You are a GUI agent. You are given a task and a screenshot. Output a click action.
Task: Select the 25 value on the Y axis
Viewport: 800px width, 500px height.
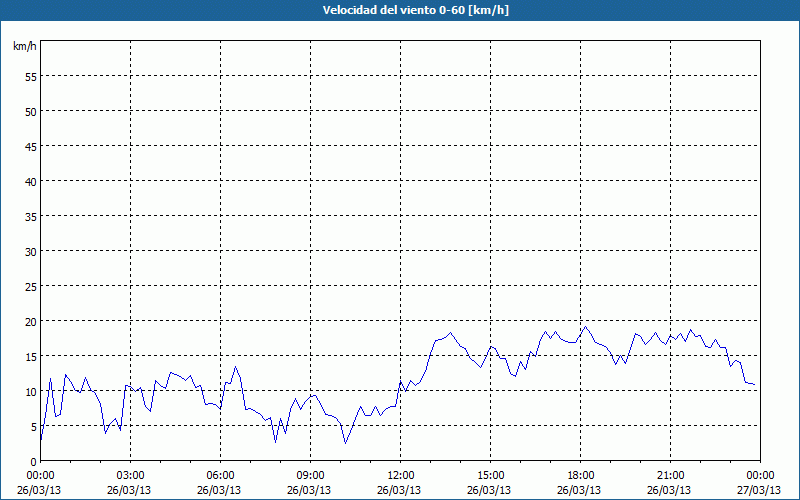31,286
